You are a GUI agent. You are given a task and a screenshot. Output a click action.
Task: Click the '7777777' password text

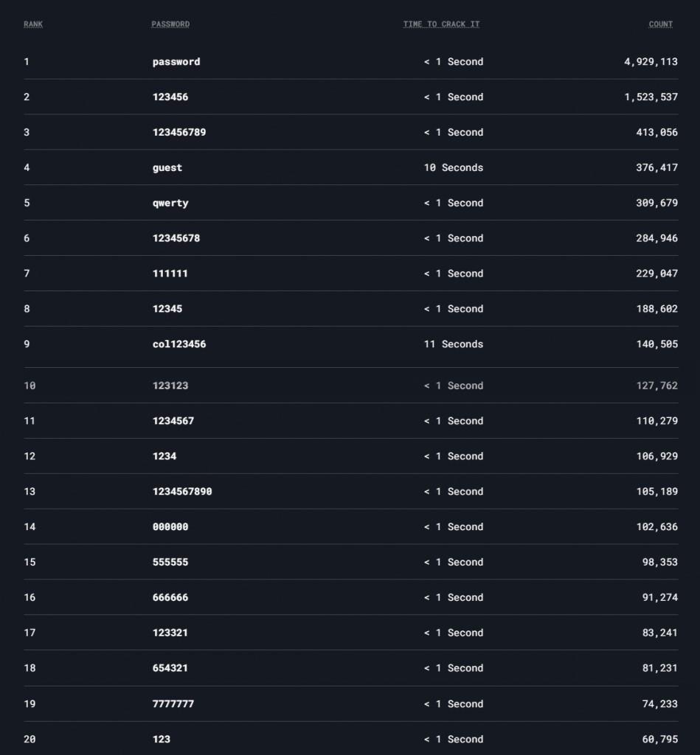point(173,704)
